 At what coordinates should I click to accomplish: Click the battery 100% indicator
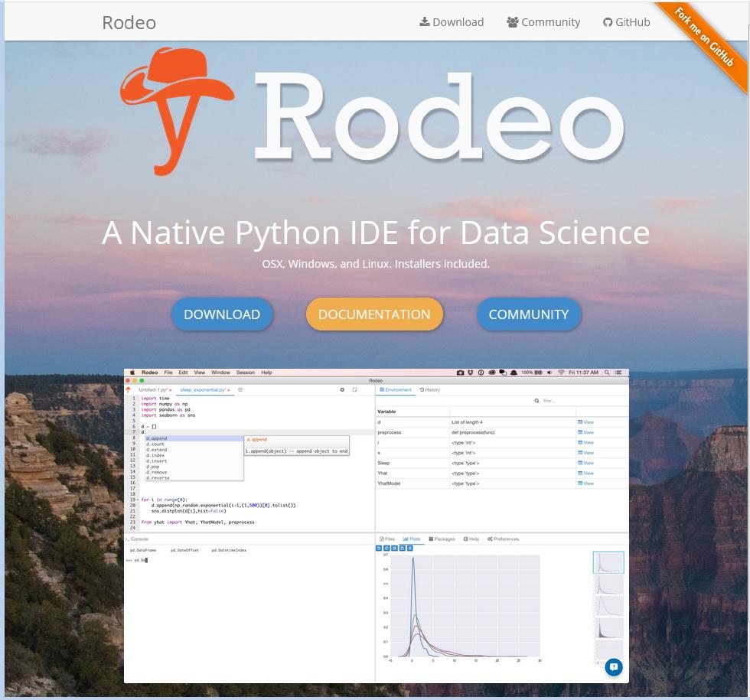(x=532, y=373)
